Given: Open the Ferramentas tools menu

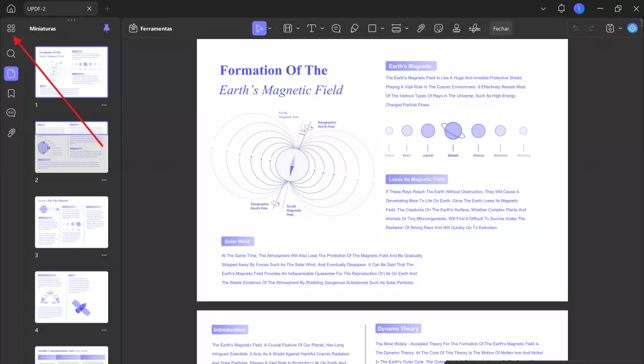Looking at the screenshot, I should tap(150, 28).
